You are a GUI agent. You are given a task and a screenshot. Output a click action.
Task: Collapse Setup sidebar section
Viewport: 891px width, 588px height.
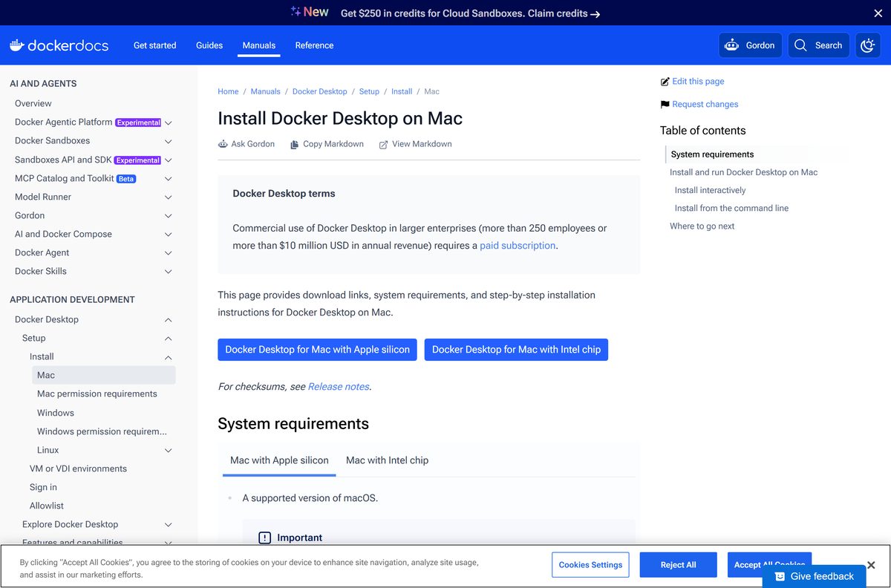169,339
